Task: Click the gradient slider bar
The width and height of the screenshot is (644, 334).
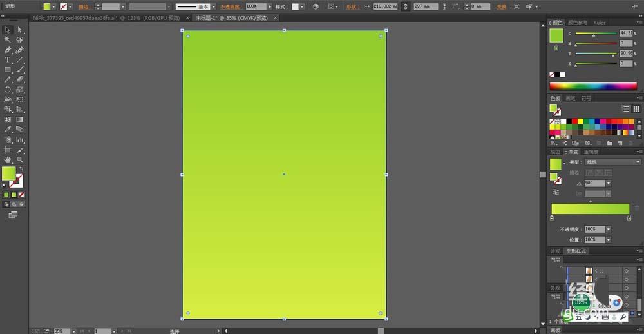Action: tap(590, 208)
